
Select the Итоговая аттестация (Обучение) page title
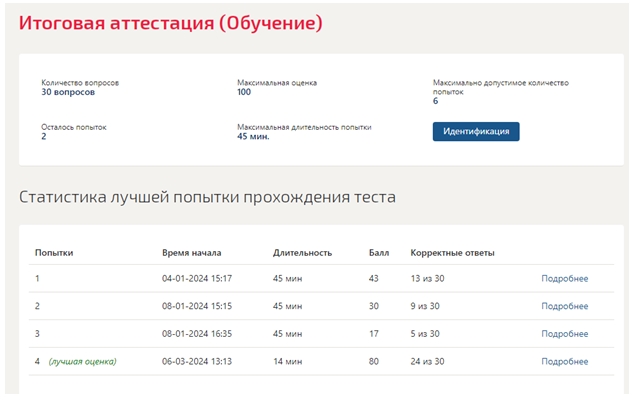click(170, 23)
